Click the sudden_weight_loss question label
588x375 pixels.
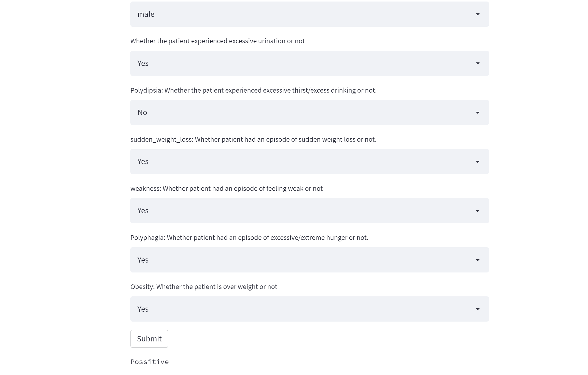tap(253, 139)
